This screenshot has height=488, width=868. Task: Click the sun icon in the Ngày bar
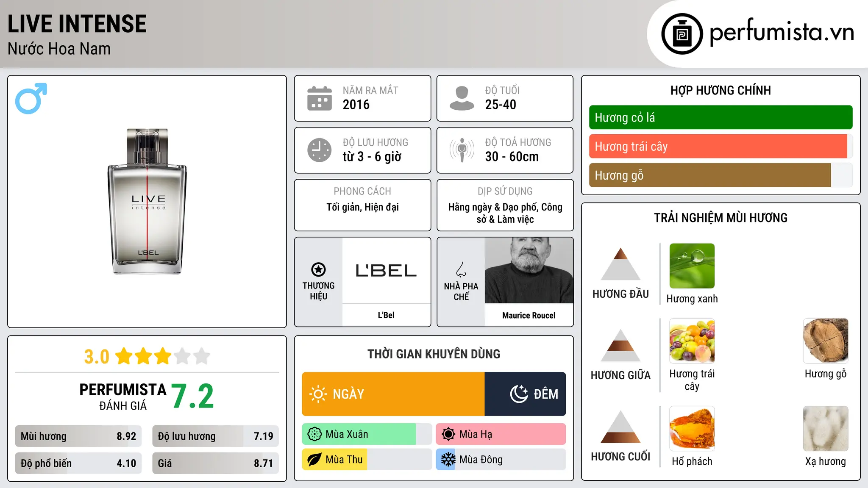coord(318,394)
